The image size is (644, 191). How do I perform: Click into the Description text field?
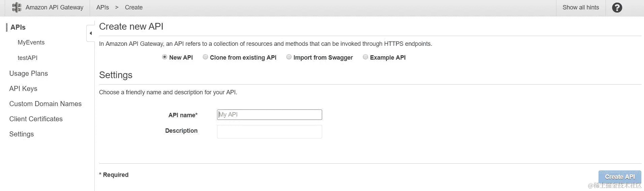click(x=269, y=132)
